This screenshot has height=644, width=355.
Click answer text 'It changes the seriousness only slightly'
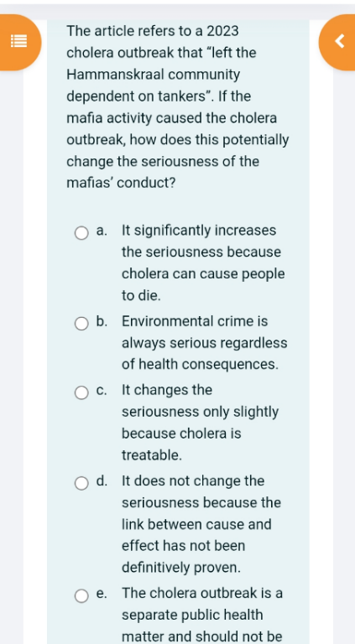coord(200,423)
